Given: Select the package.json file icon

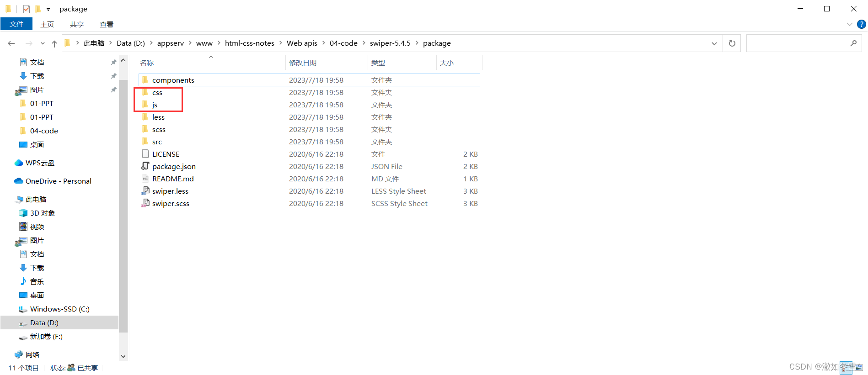Looking at the screenshot, I should coord(145,166).
